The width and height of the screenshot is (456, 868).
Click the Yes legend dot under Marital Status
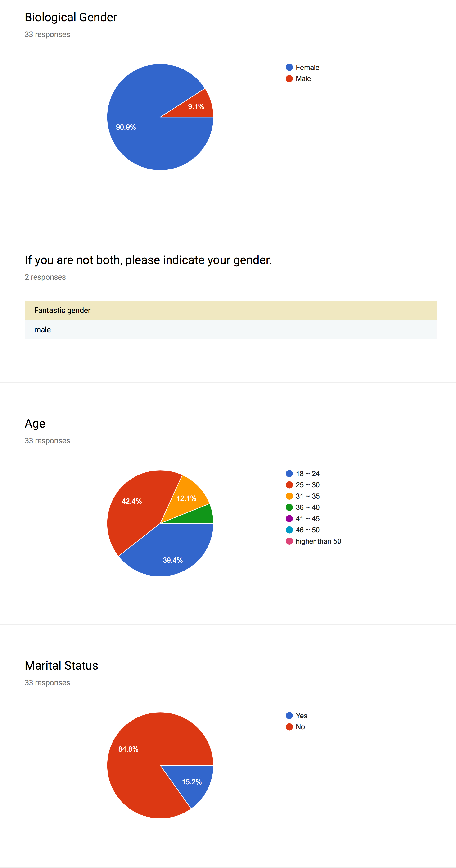tap(289, 715)
